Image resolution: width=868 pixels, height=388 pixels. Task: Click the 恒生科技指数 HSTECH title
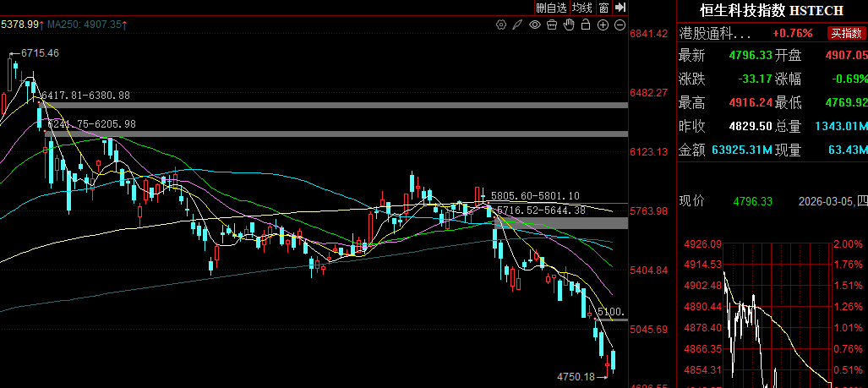[x=771, y=10]
